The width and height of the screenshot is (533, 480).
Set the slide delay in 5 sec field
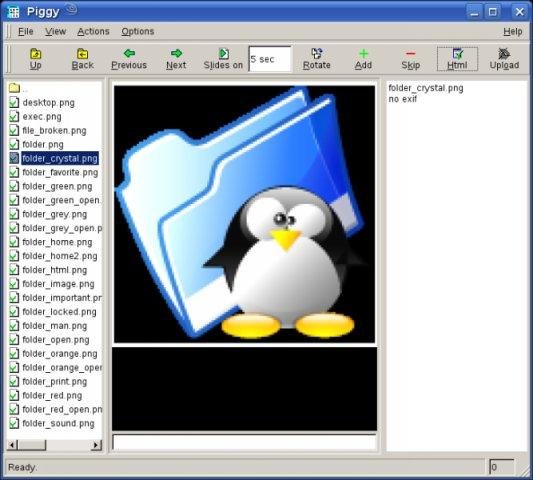(270, 59)
